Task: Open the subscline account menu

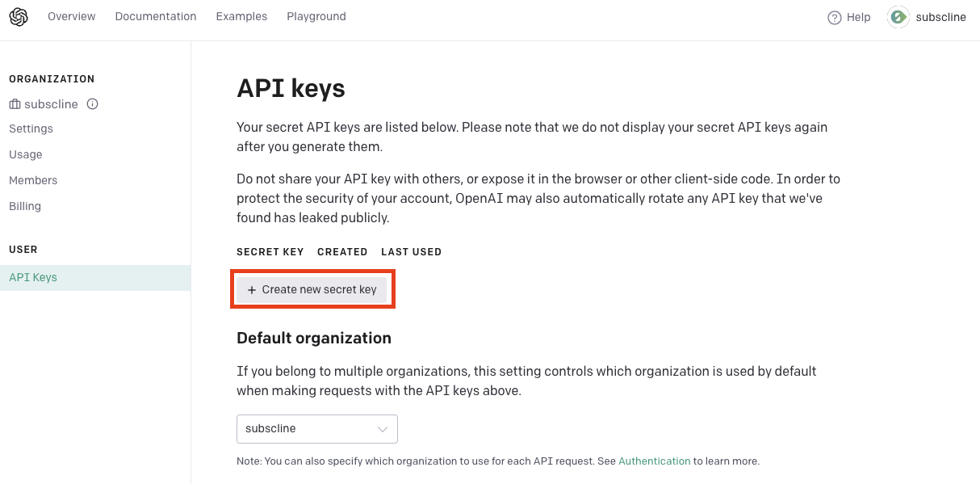Action: point(940,18)
